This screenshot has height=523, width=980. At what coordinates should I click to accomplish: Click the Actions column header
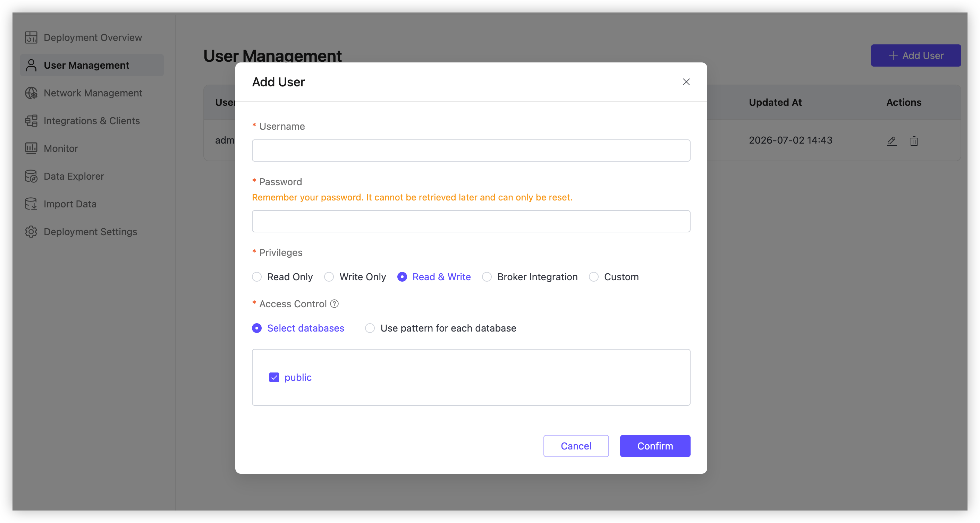click(x=904, y=102)
